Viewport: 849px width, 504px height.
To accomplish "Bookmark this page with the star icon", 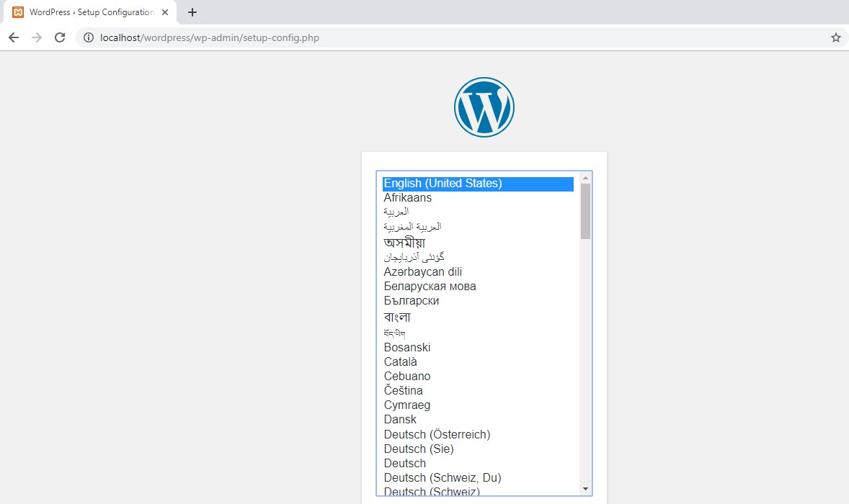I will pyautogui.click(x=836, y=37).
